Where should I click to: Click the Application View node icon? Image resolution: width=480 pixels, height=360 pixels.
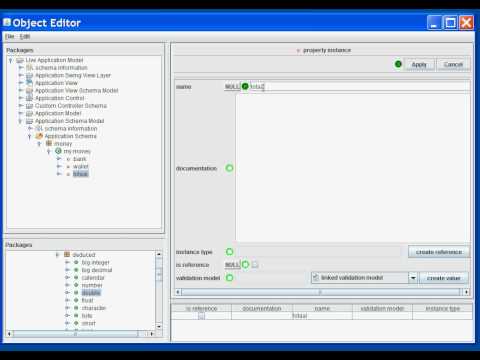pos(30,83)
